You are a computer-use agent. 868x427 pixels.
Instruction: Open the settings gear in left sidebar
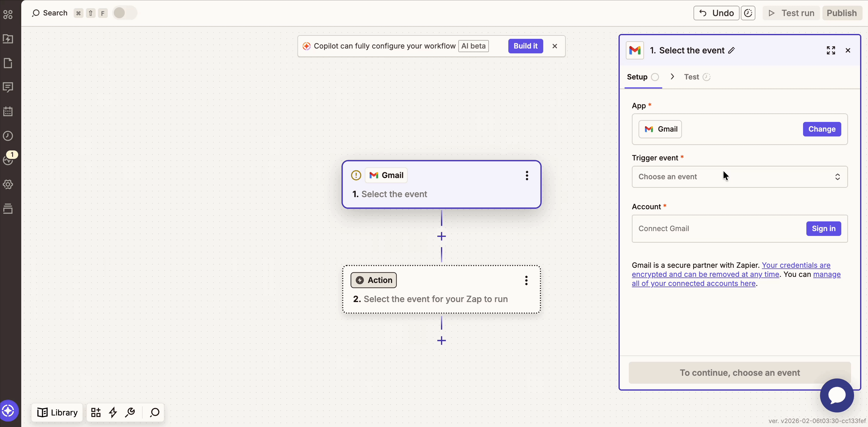[8, 184]
